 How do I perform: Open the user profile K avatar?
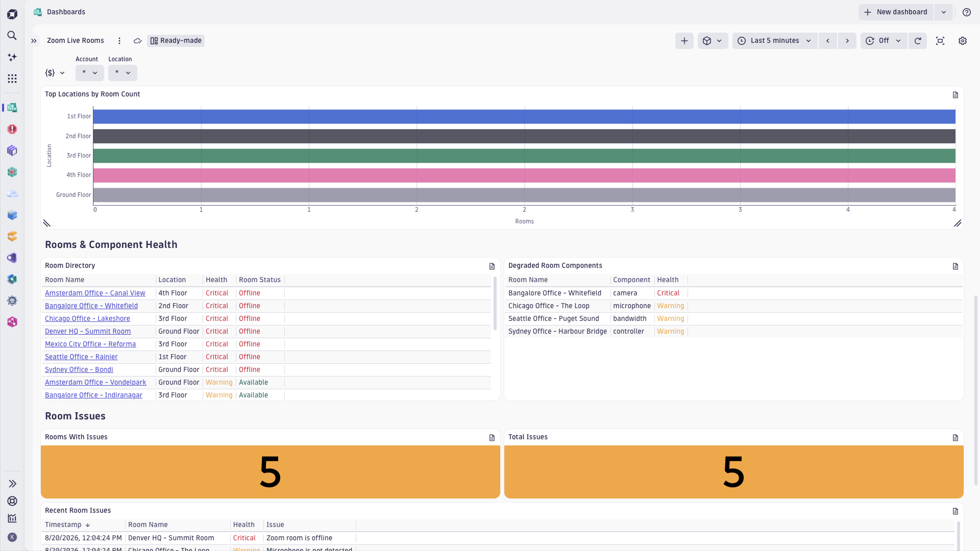click(x=12, y=537)
